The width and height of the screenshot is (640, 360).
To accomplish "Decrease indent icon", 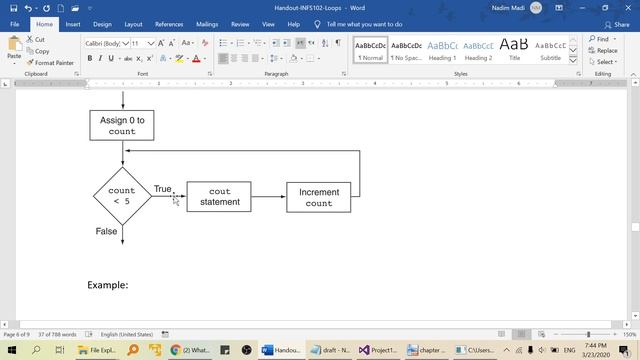I will click(276, 43).
